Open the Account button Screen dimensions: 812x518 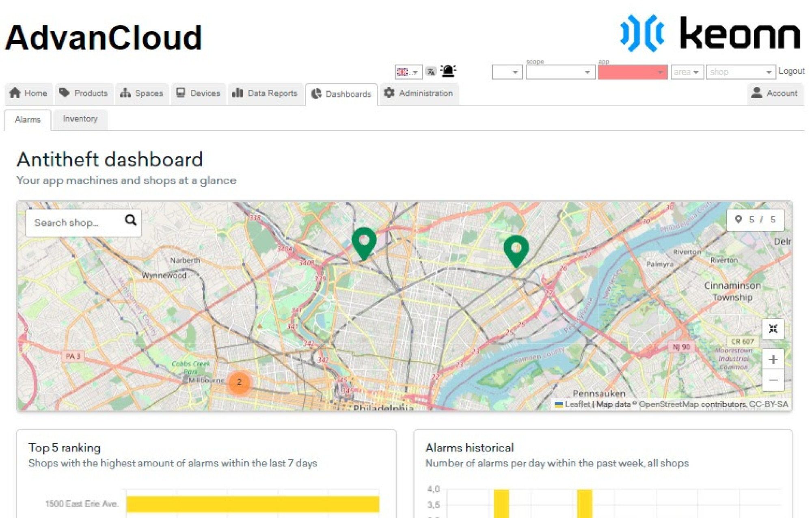(775, 93)
